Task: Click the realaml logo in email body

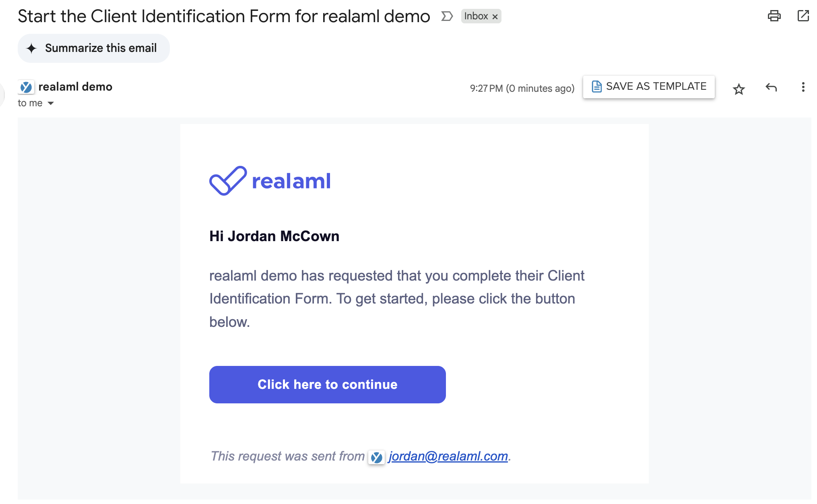Action: (x=270, y=181)
